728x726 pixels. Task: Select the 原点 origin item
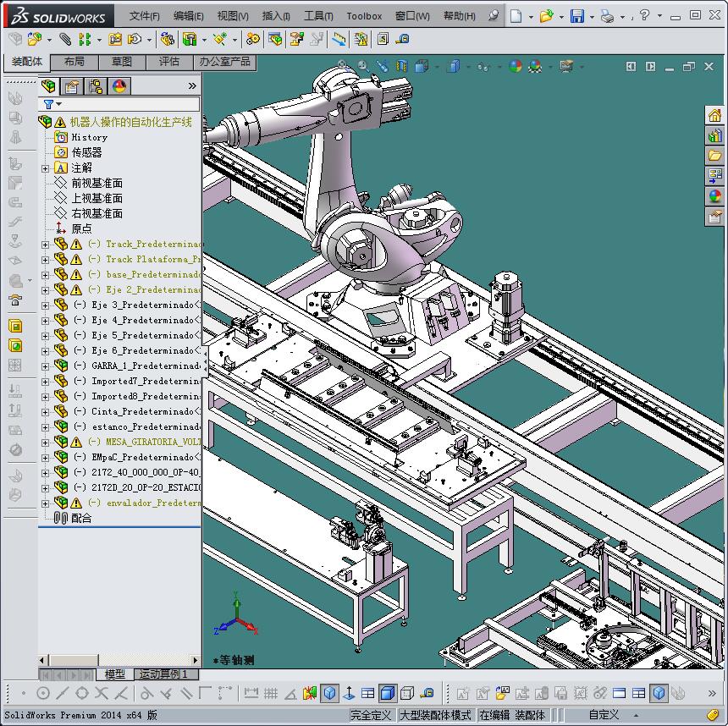click(82, 228)
